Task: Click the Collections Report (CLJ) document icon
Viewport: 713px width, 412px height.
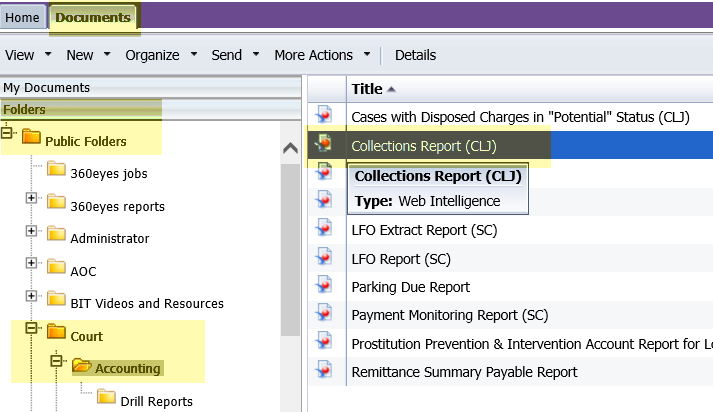Action: pos(324,143)
